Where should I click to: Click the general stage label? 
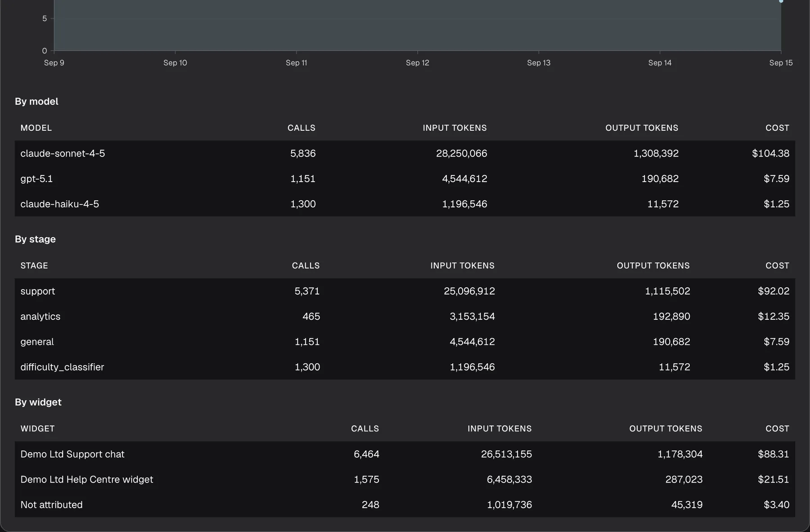(x=37, y=342)
